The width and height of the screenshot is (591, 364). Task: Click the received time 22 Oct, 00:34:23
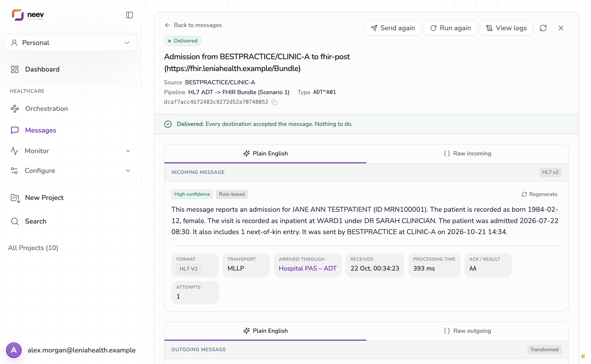(x=375, y=268)
